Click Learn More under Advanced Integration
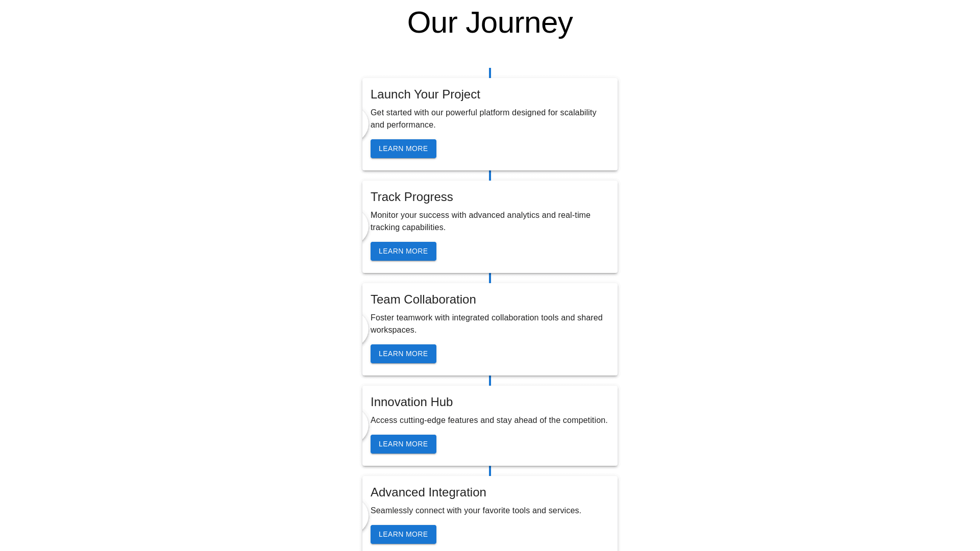 (x=403, y=535)
